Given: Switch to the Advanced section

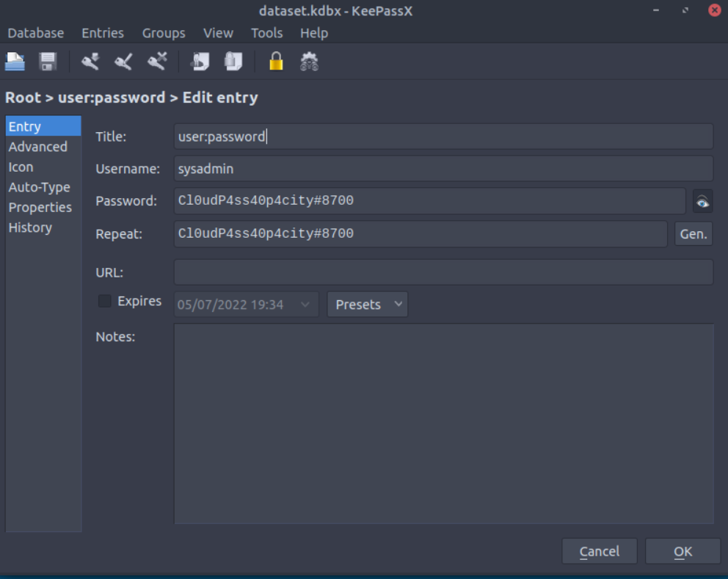Looking at the screenshot, I should coord(38,147).
